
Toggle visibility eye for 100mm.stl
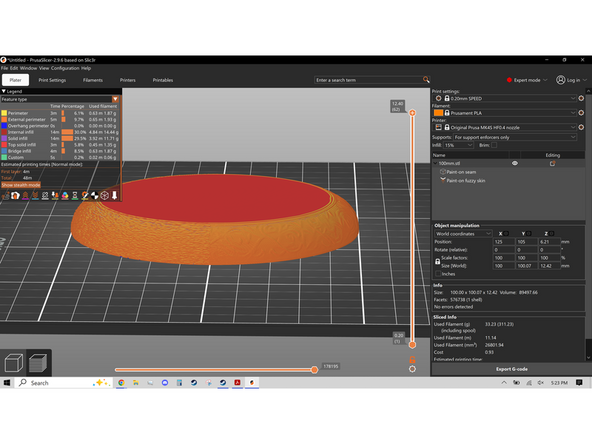coord(515,163)
